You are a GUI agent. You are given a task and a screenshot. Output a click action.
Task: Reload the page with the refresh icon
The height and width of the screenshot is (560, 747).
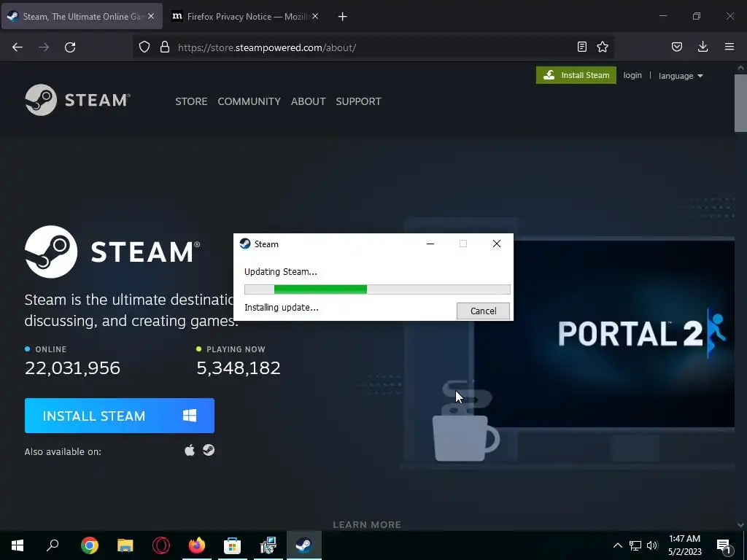point(70,47)
